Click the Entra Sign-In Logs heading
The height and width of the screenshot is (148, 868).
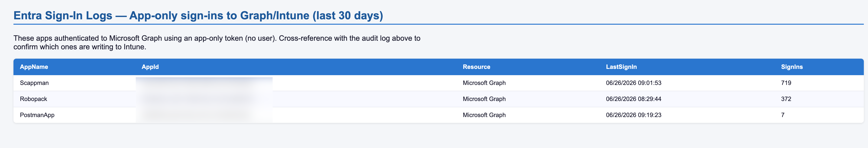[x=198, y=16]
